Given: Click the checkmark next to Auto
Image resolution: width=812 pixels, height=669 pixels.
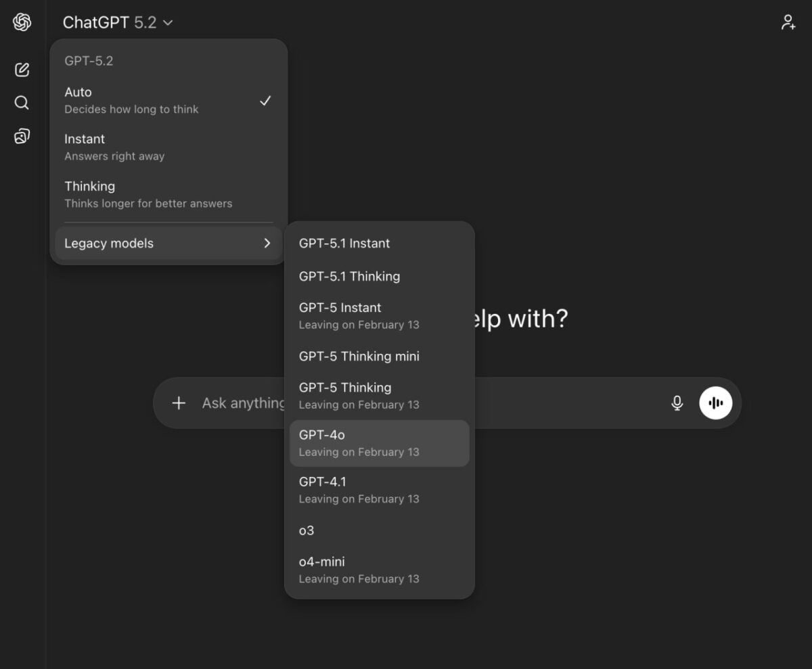Looking at the screenshot, I should click(x=265, y=101).
